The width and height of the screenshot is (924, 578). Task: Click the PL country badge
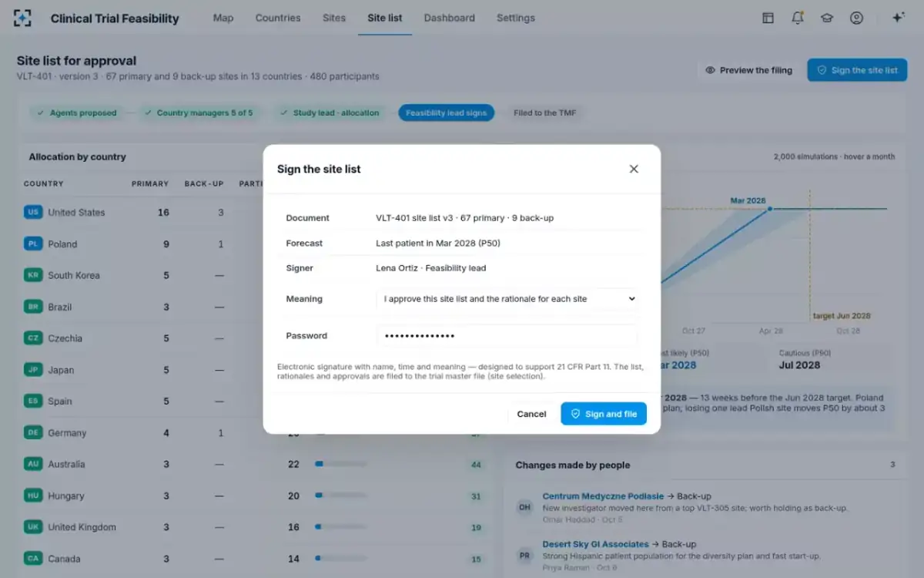[33, 244]
